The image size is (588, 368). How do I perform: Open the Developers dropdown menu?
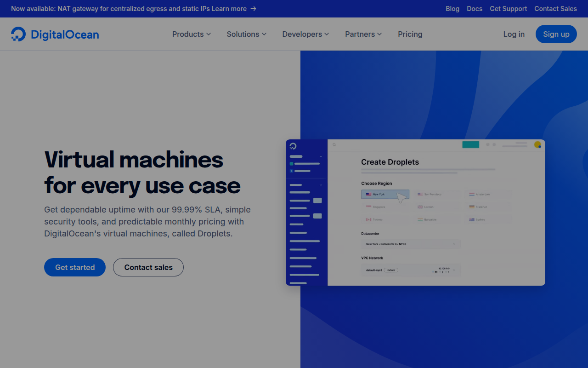point(305,34)
